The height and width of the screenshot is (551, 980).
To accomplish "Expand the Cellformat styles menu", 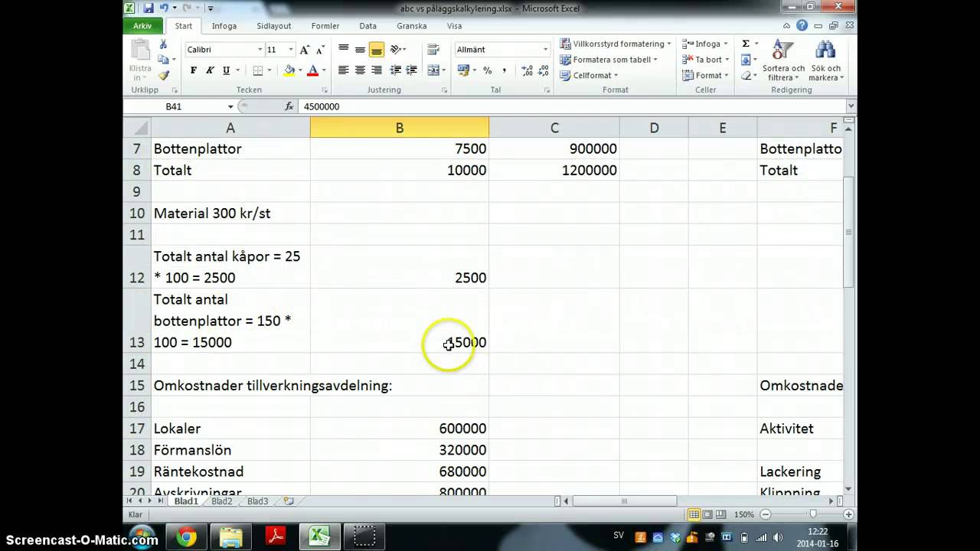I will [x=590, y=76].
